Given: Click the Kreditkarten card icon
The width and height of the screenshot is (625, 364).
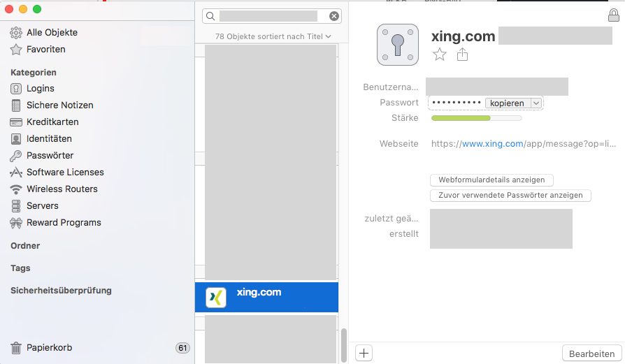Looking at the screenshot, I should 16,122.
